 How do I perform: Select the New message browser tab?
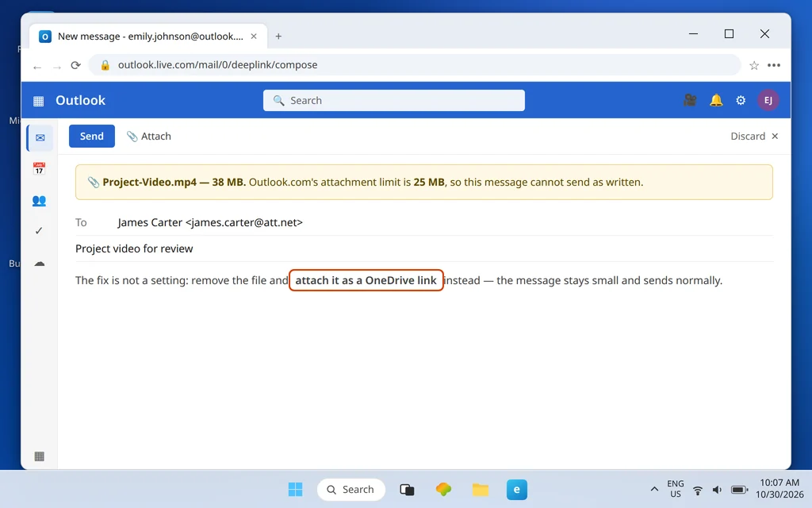click(148, 37)
